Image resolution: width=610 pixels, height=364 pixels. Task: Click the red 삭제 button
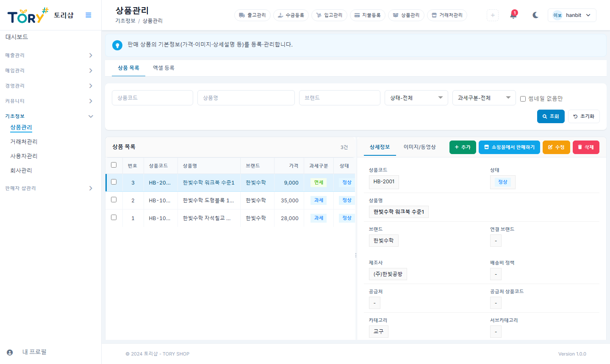tap(586, 147)
